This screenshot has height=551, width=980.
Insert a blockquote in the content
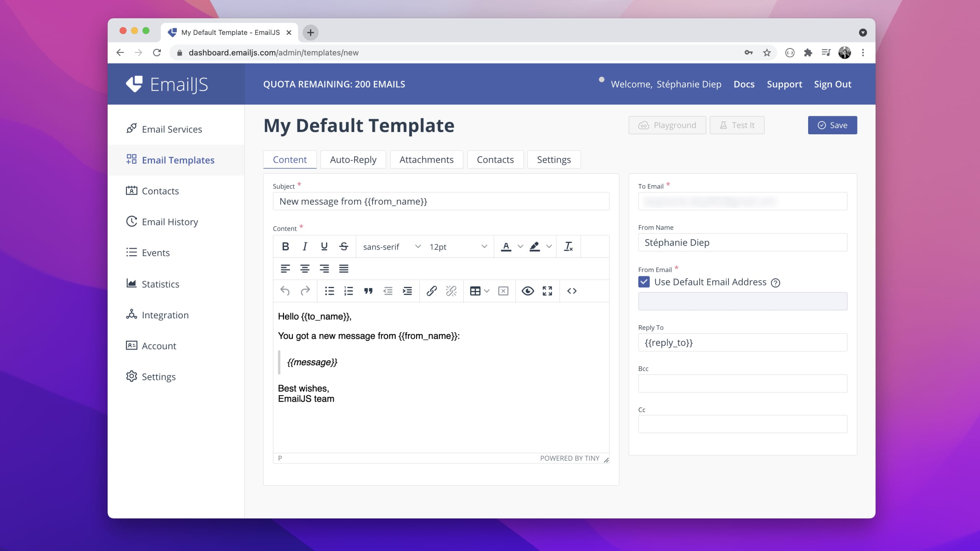tap(368, 291)
